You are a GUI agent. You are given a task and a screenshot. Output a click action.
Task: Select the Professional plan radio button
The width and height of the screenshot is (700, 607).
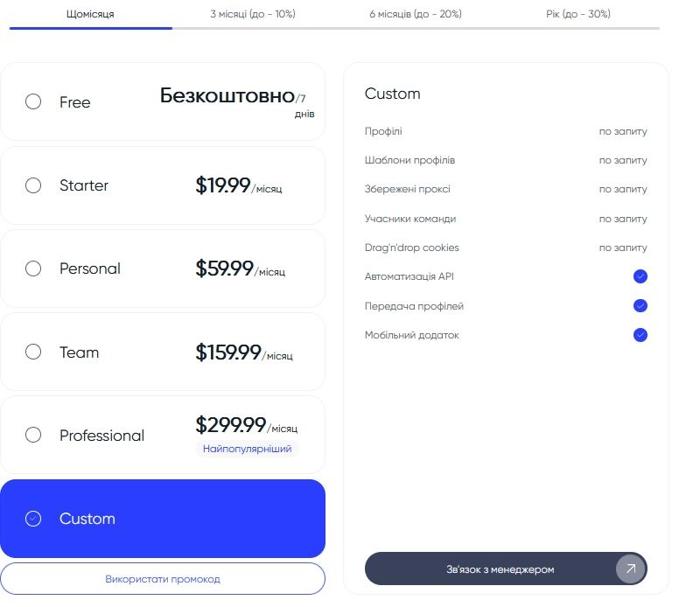(33, 435)
